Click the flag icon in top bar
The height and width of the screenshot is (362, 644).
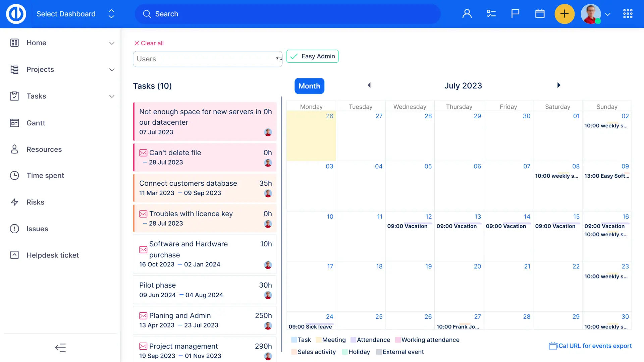click(x=515, y=14)
